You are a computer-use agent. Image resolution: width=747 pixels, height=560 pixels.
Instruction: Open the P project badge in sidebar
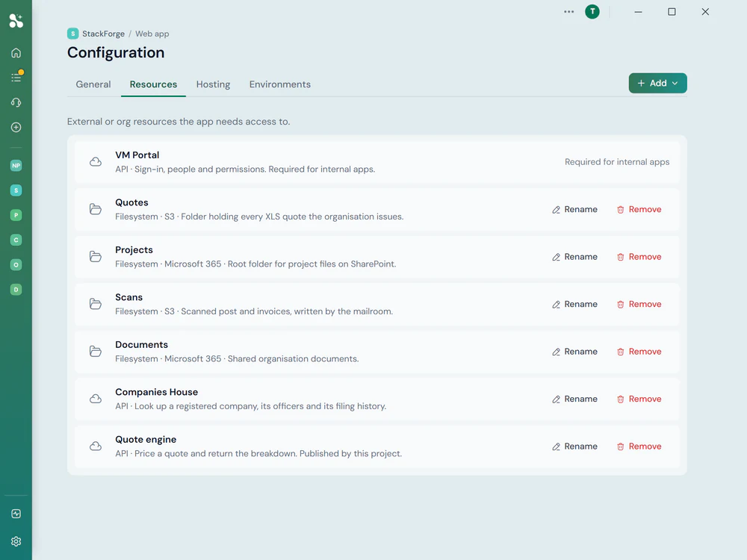coord(16,215)
